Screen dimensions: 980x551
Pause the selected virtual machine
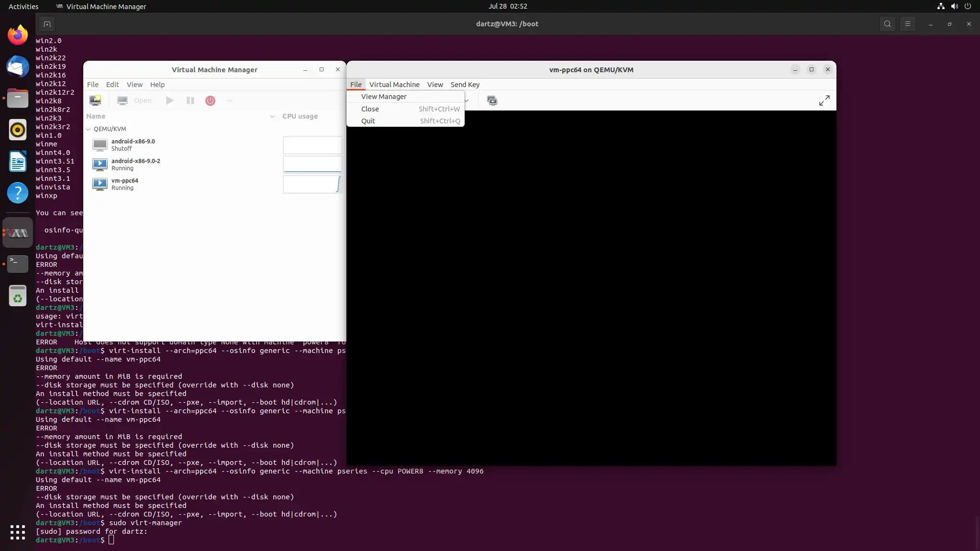click(x=190, y=100)
